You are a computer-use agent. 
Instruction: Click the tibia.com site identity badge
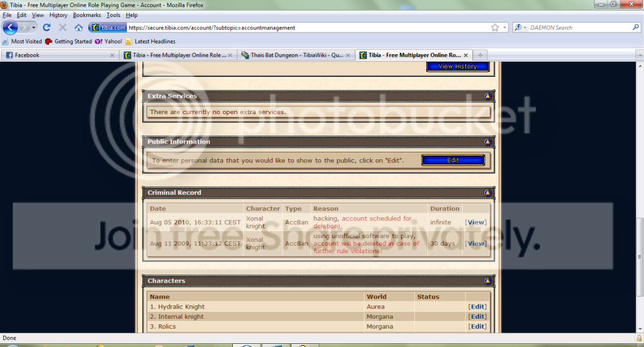[x=108, y=28]
